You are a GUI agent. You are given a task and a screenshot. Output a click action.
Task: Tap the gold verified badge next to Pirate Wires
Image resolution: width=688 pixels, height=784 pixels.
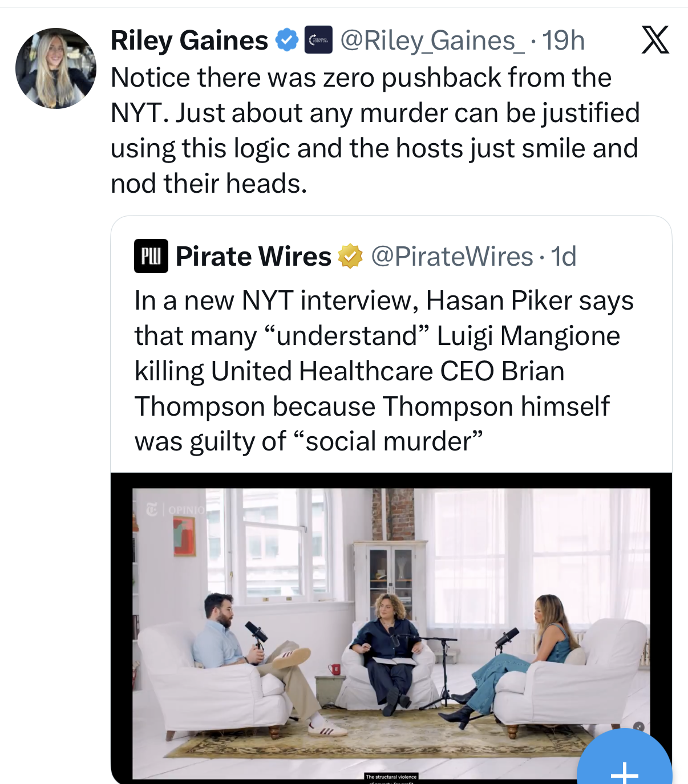(350, 256)
